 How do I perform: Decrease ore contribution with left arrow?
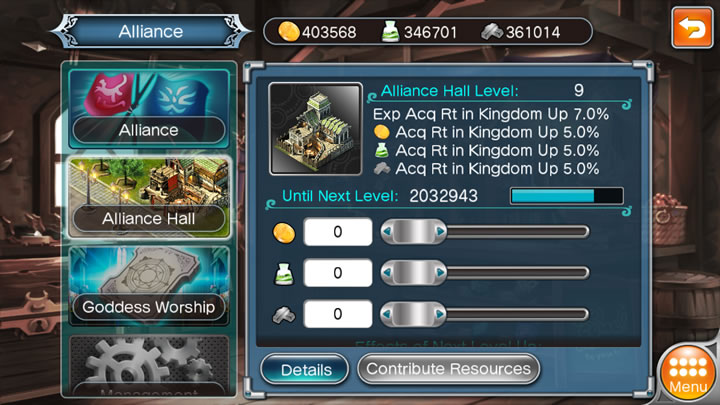click(387, 314)
